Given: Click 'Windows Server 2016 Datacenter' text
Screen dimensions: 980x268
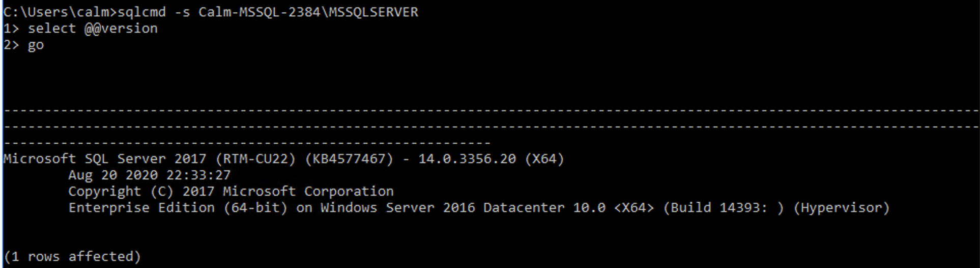Looking at the screenshot, I should coord(443,208).
